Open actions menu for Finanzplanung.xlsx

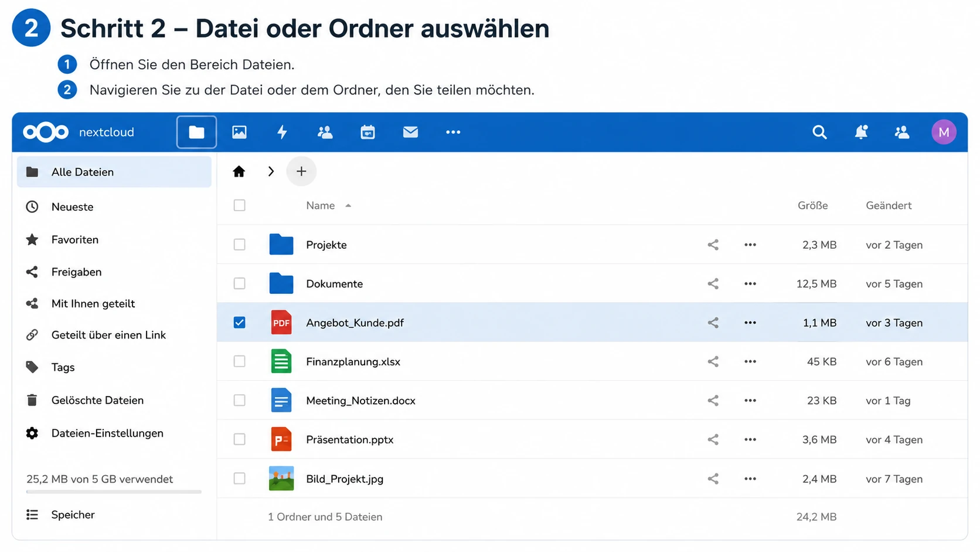[x=750, y=361]
